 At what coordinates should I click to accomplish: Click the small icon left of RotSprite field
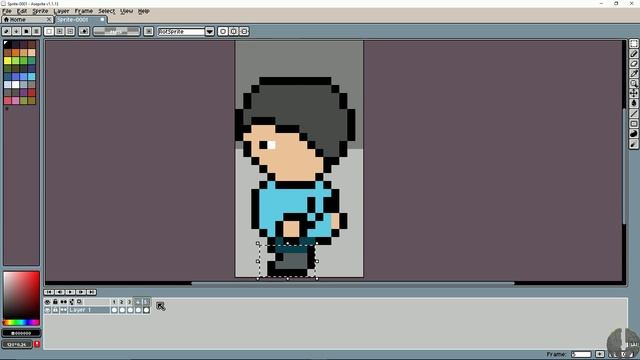[x=149, y=31]
